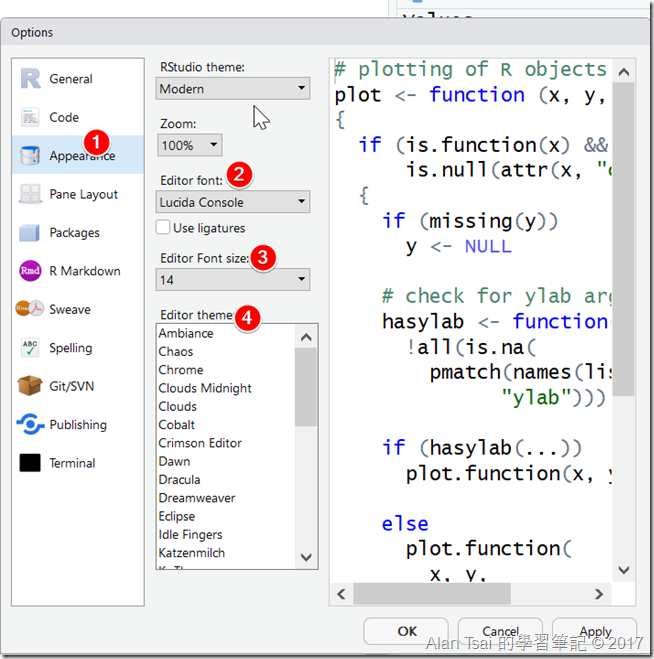This screenshot has width=654, height=659.
Task: Toggle the Use ligatures checkbox
Action: [x=163, y=227]
